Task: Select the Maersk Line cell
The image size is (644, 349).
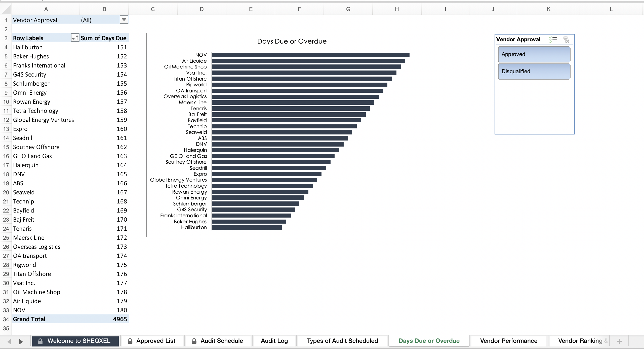Action: click(46, 238)
